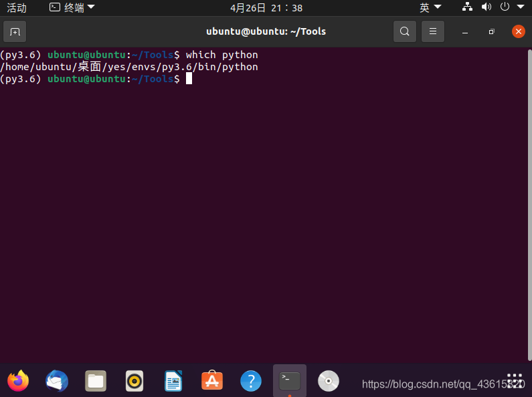
Task: Click the terminal cursor at last prompt
Action: tap(189, 79)
